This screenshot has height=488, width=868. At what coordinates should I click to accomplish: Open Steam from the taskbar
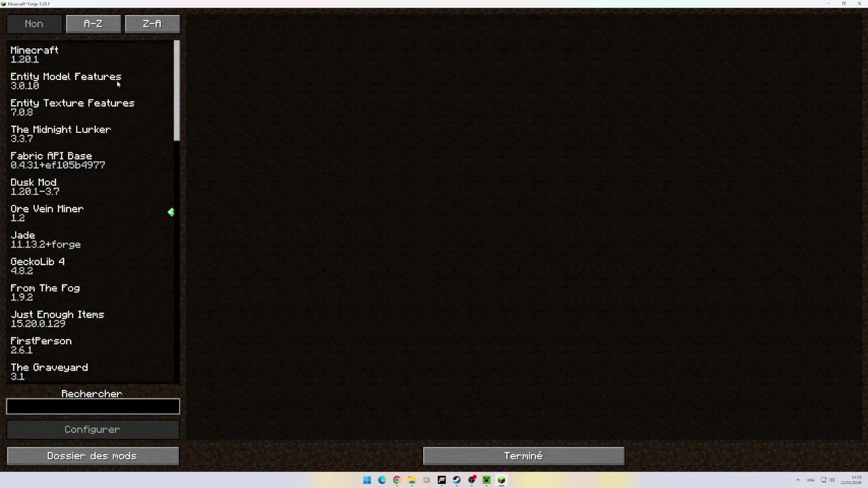coord(456,480)
